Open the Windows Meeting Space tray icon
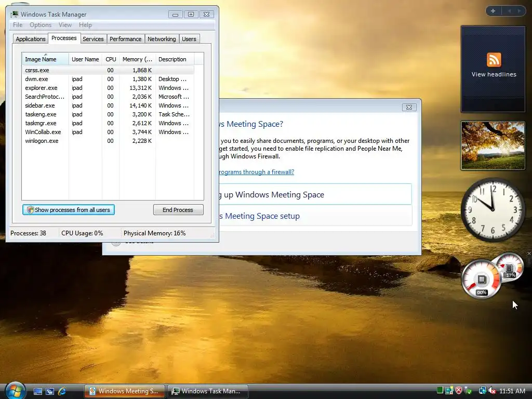 click(449, 391)
